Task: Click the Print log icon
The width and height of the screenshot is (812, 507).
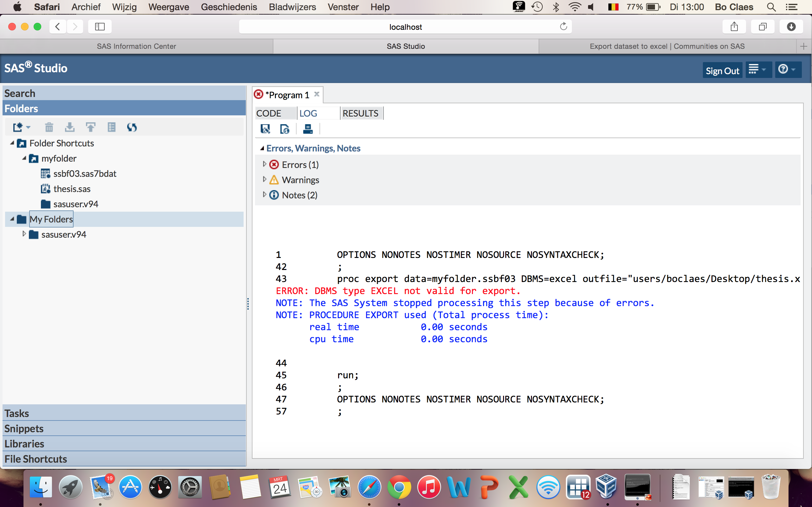Action: tap(308, 129)
